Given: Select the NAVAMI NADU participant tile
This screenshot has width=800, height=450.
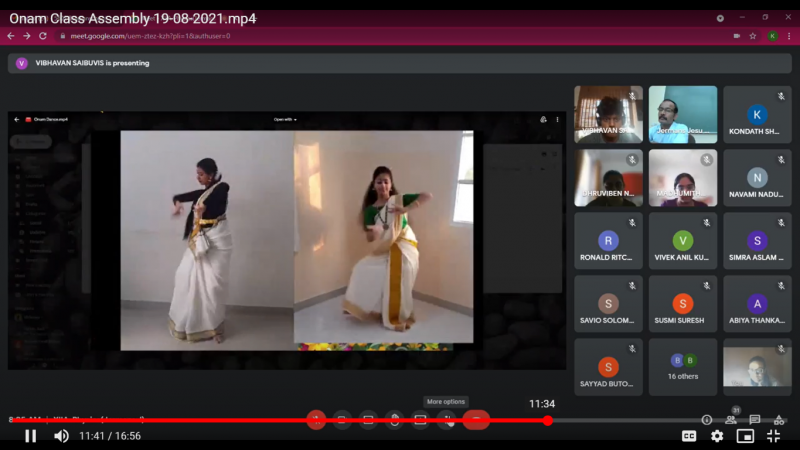Looking at the screenshot, I should tap(757, 178).
